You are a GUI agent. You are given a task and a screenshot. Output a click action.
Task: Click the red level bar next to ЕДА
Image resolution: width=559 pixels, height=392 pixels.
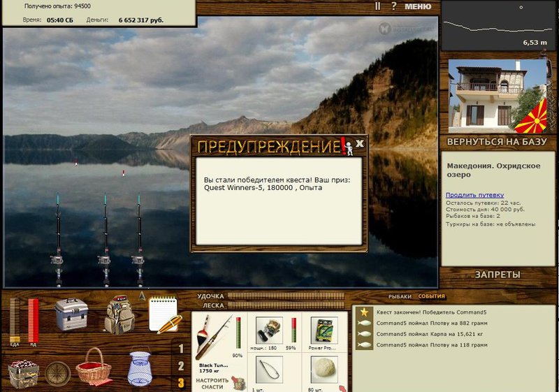click(33, 320)
